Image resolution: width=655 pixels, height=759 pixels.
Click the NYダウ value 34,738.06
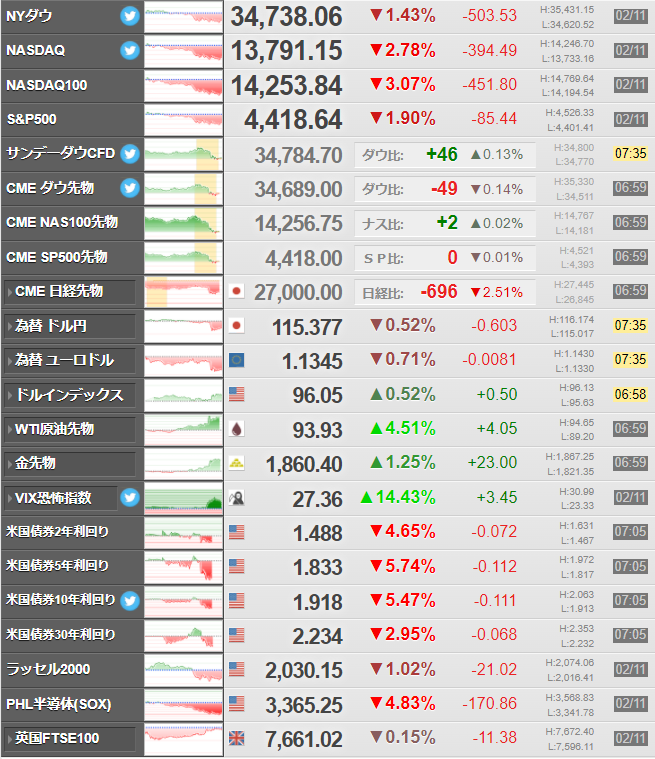pos(286,17)
